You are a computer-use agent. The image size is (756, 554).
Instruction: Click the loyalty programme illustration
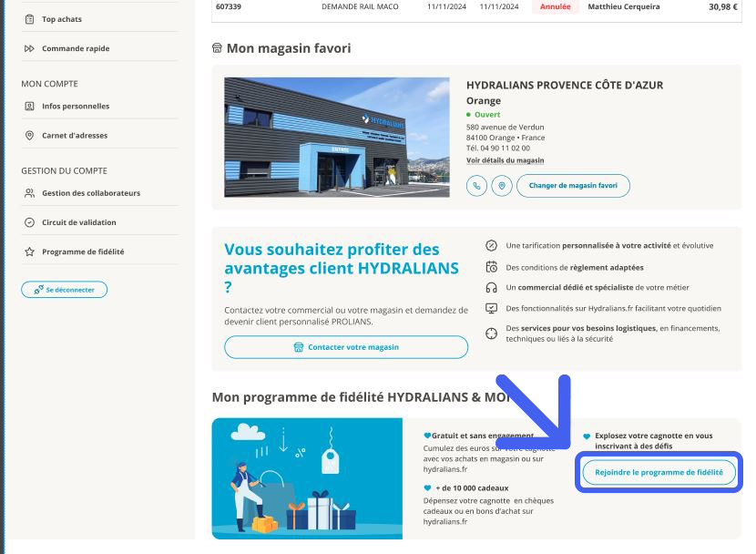307,478
